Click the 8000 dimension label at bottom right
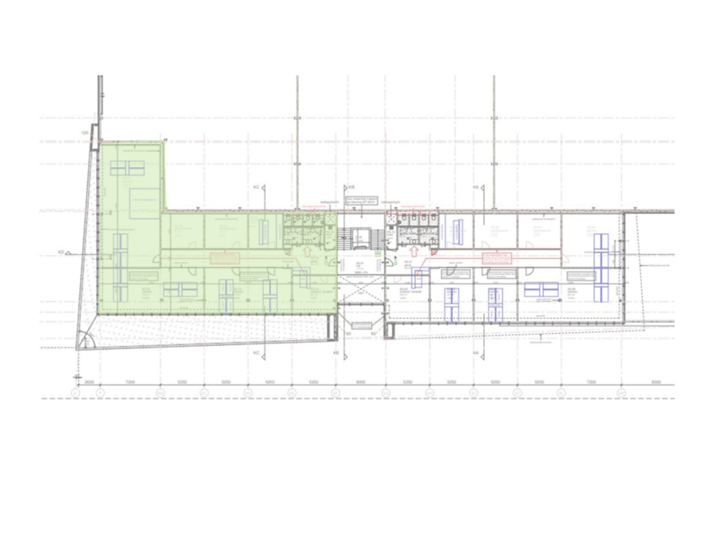Screen dimensions: 720x540 655,381
